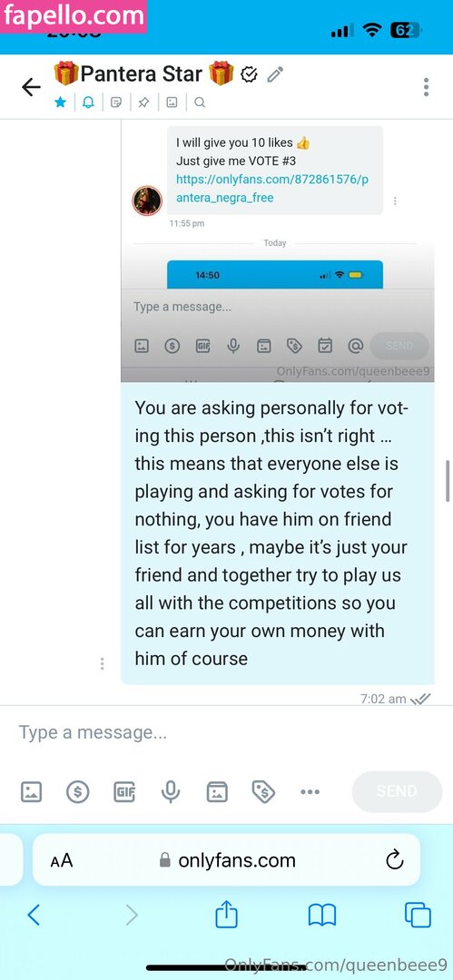This screenshot has width=453, height=980.
Task: Go back using the header arrow
Action: pos(31,87)
